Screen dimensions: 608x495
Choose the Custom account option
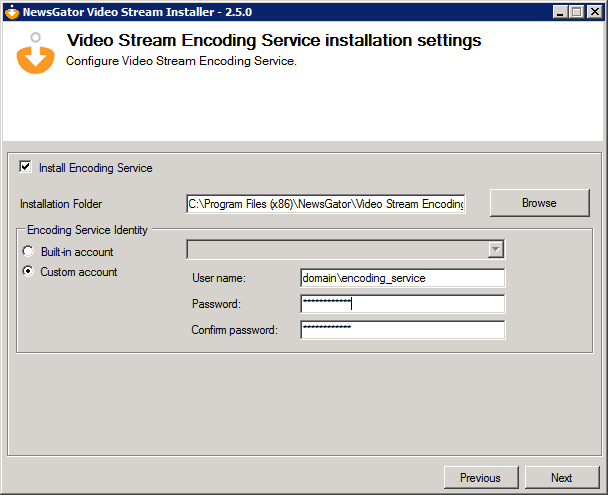pos(28,272)
